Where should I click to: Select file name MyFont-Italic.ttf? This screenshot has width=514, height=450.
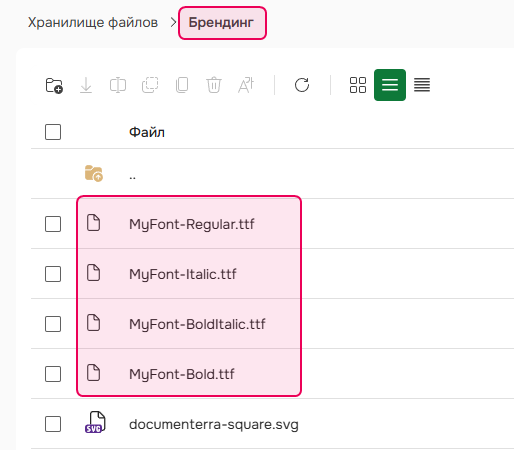point(183,274)
